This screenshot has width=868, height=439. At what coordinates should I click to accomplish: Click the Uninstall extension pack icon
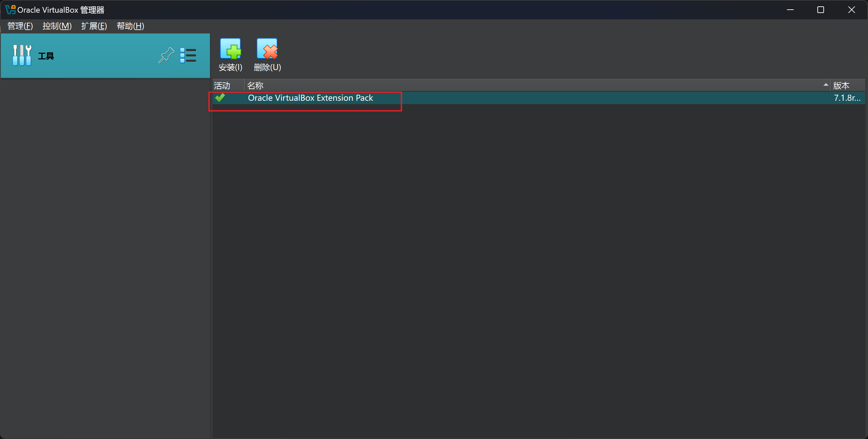pyautogui.click(x=267, y=49)
